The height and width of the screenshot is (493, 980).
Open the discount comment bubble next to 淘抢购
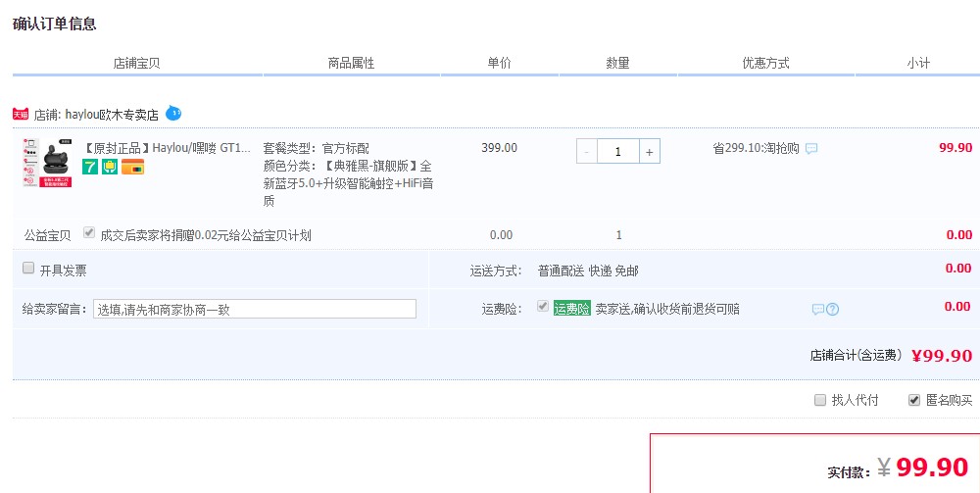click(811, 149)
